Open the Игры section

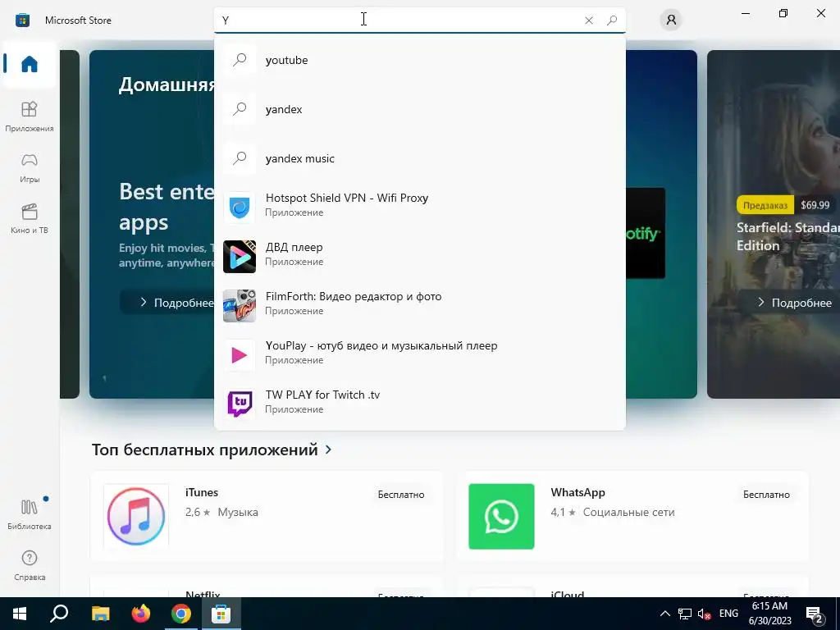click(30, 167)
